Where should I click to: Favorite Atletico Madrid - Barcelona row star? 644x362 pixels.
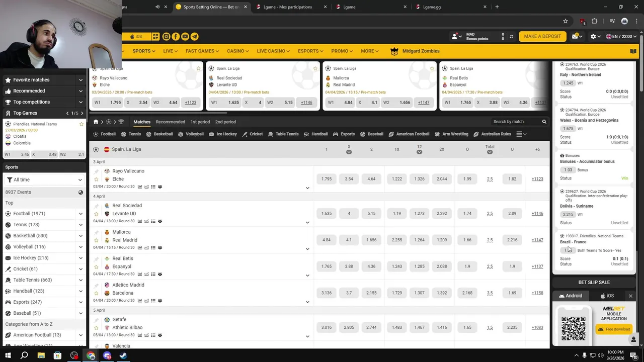pos(97,293)
